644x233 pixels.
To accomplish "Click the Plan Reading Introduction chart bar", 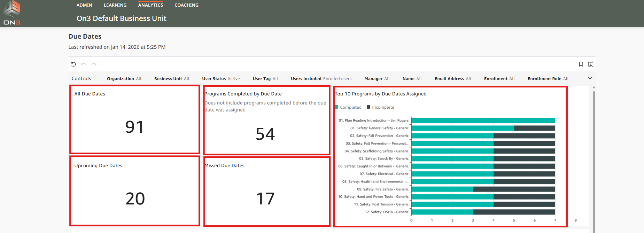I will [x=483, y=121].
